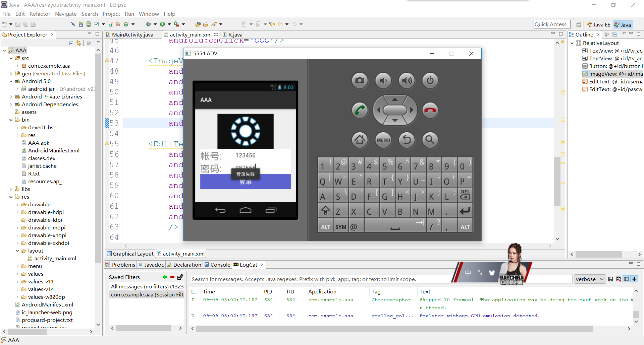
Task: Expand the Android Private Libraries node
Action: coord(11,97)
